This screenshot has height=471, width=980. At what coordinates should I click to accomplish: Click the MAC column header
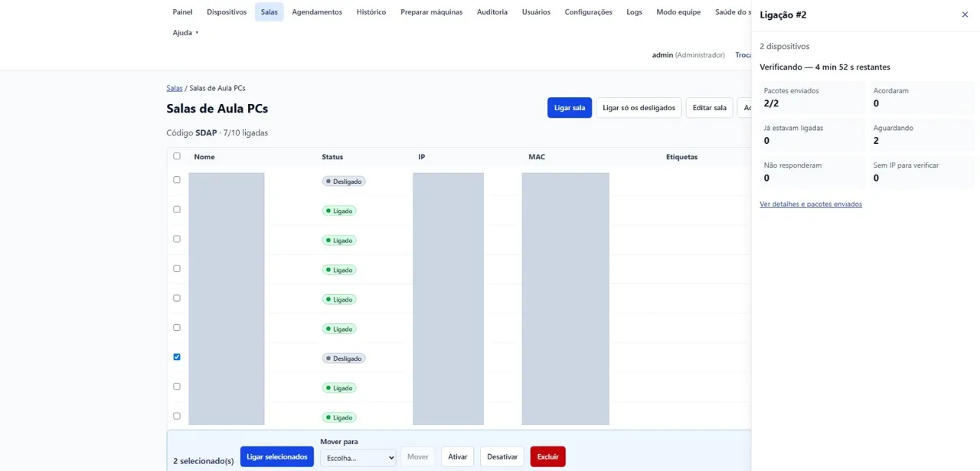pyautogui.click(x=537, y=157)
